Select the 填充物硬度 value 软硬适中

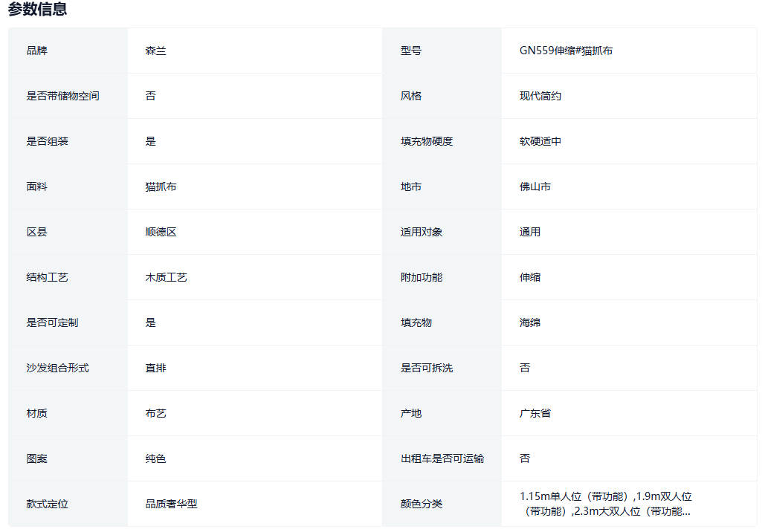tap(540, 141)
